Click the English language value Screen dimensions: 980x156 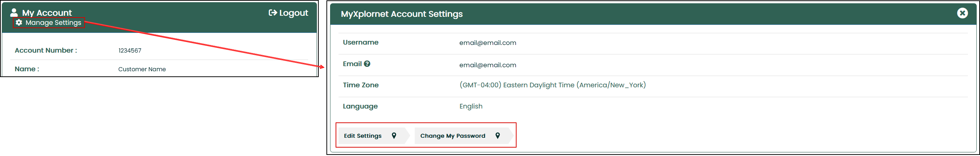pos(471,106)
